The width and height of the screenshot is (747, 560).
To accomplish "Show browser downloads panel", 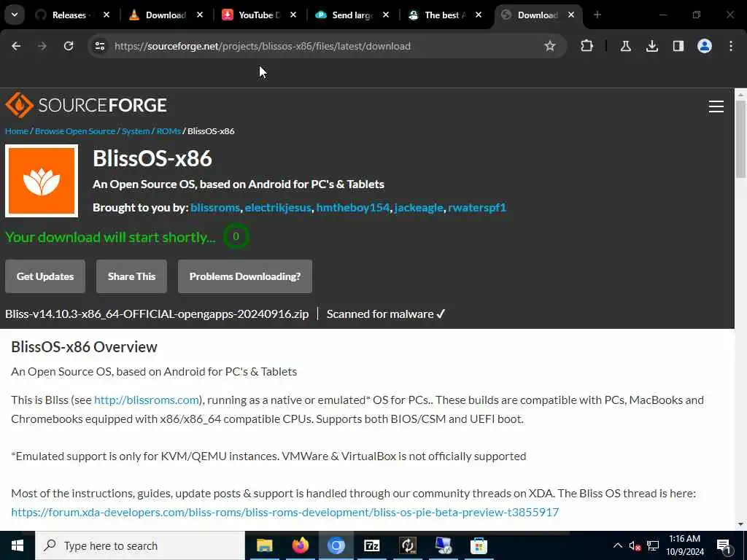I will coord(651,46).
